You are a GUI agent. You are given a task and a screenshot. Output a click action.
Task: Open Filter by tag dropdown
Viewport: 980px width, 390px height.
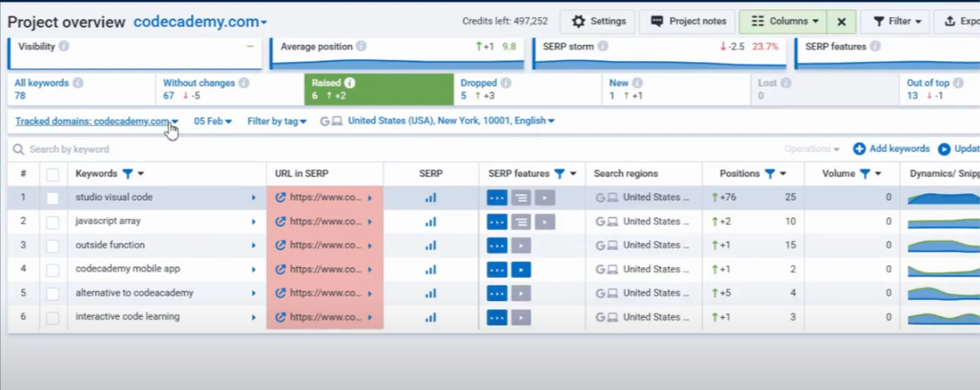[277, 121]
